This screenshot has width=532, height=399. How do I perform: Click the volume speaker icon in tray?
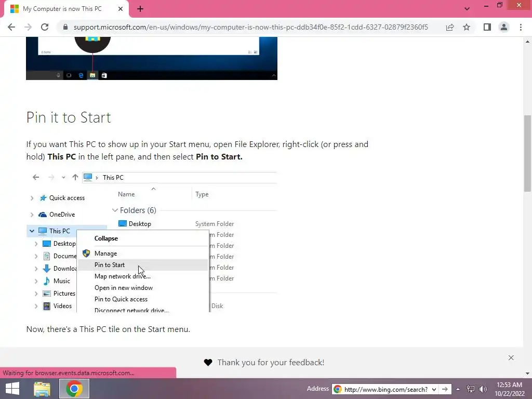click(x=483, y=389)
